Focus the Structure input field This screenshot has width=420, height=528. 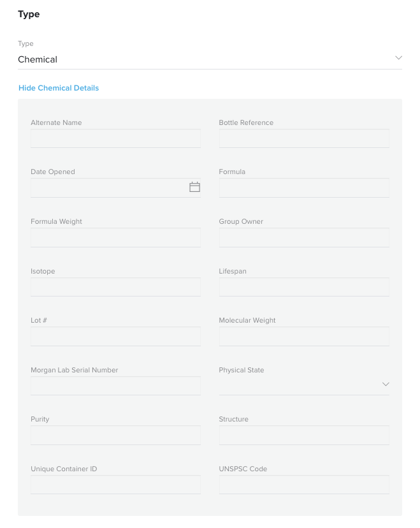coord(304,436)
